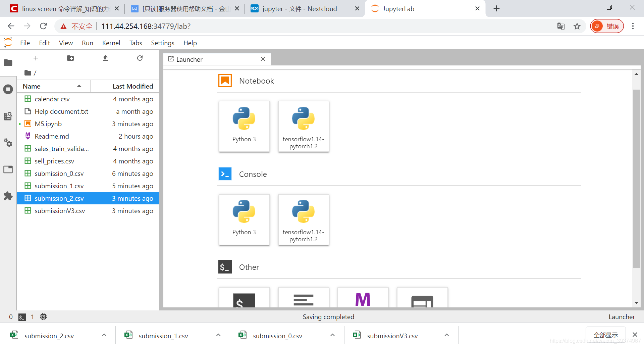Open the Kernel menu
The image size is (644, 347).
(111, 43)
